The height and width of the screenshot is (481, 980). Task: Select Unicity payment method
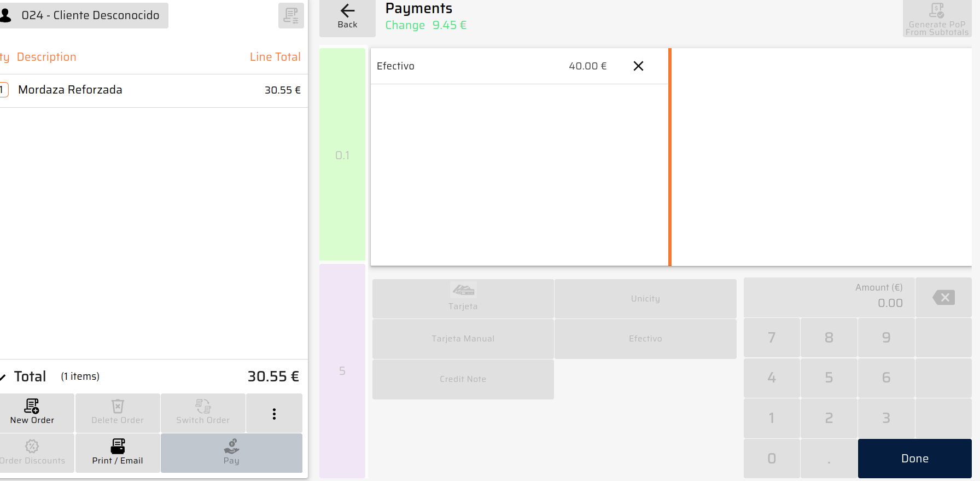[645, 298]
